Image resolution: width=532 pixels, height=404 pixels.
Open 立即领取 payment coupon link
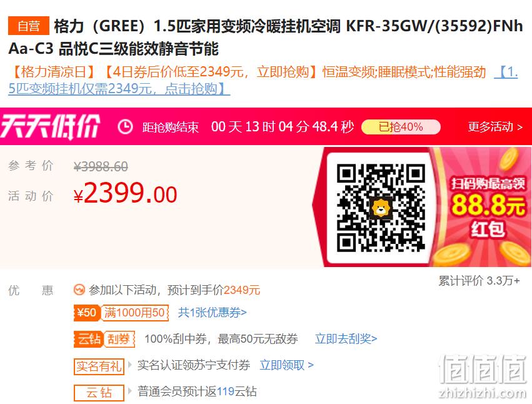pos(286,365)
